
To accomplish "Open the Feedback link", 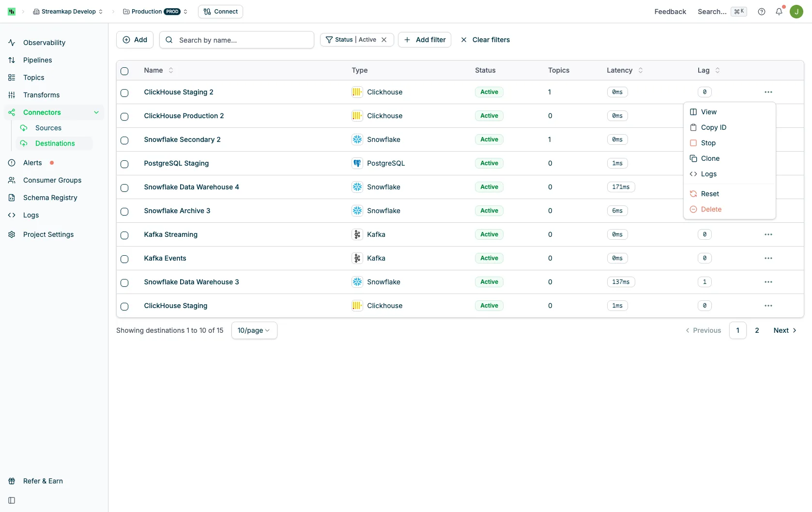I will coord(670,12).
